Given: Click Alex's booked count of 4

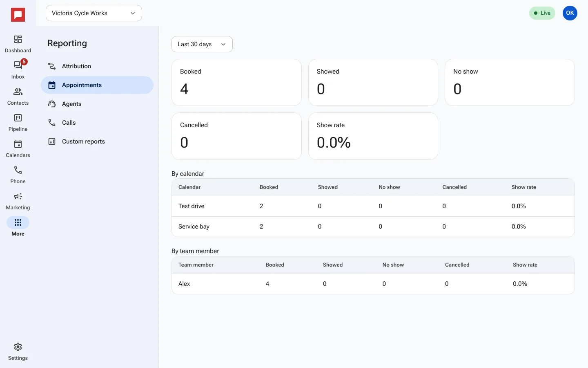Looking at the screenshot, I should pos(267,284).
